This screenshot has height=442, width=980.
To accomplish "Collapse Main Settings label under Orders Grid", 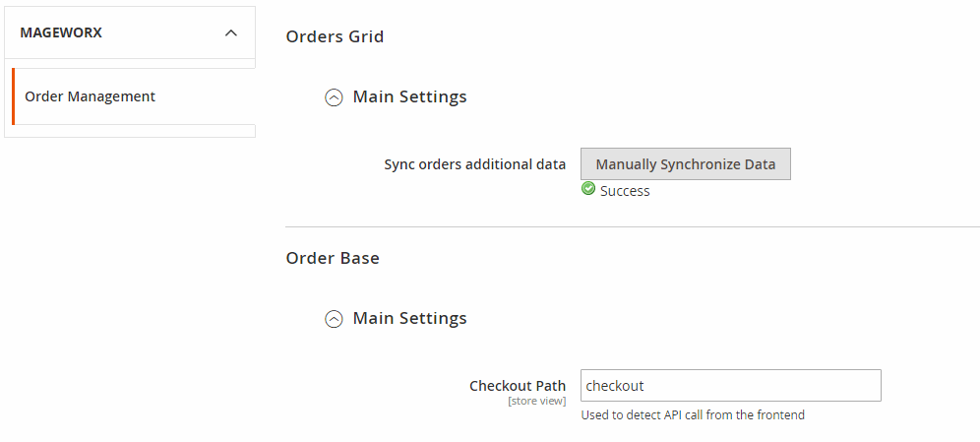I will tap(409, 96).
